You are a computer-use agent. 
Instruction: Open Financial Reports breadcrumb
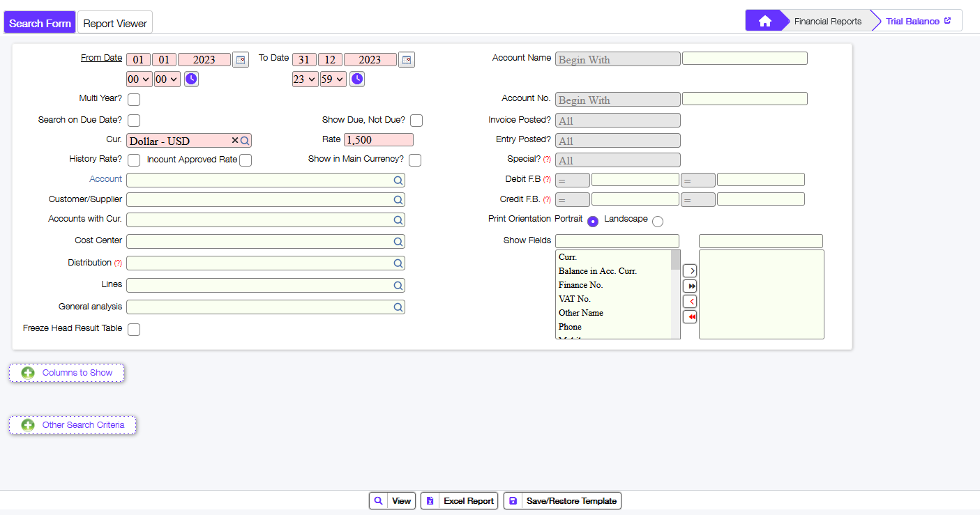[x=828, y=21]
